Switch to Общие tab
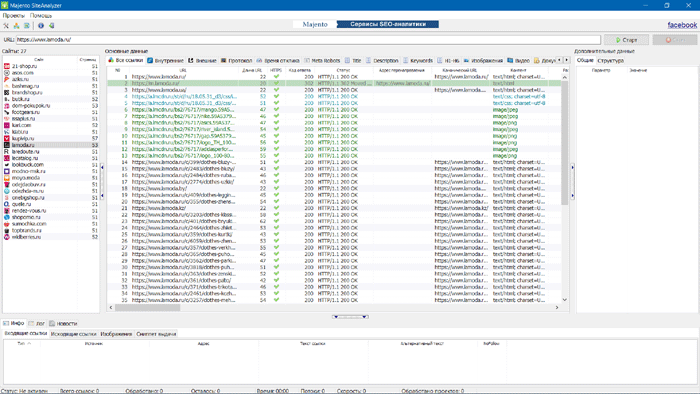The width and height of the screenshot is (700, 394). 585,60
